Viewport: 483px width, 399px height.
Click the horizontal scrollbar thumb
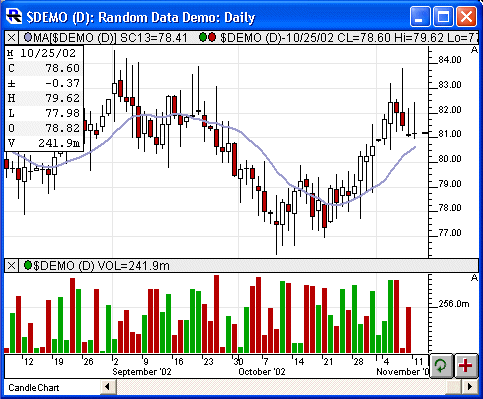point(454,387)
